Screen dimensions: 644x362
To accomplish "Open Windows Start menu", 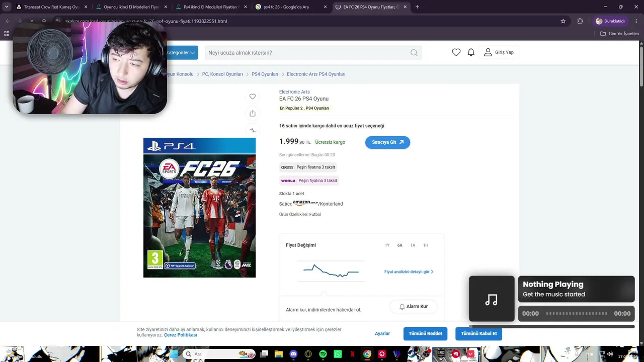I will click(174, 354).
